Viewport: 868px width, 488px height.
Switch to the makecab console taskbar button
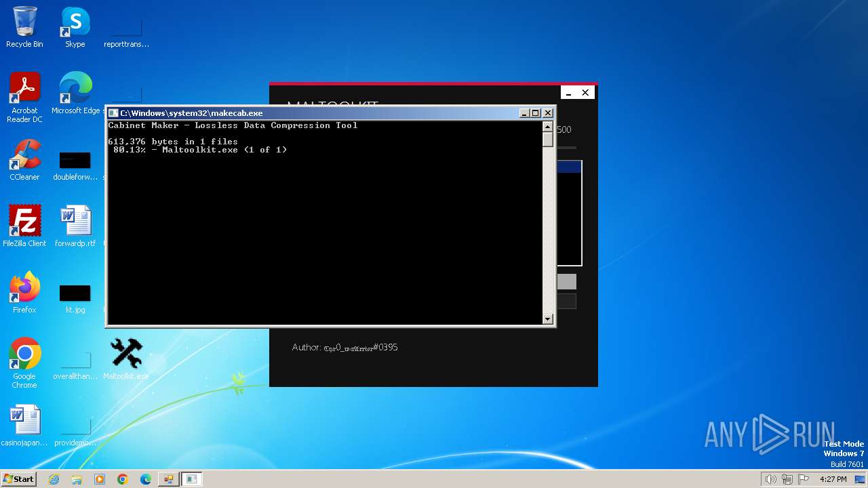click(x=192, y=479)
